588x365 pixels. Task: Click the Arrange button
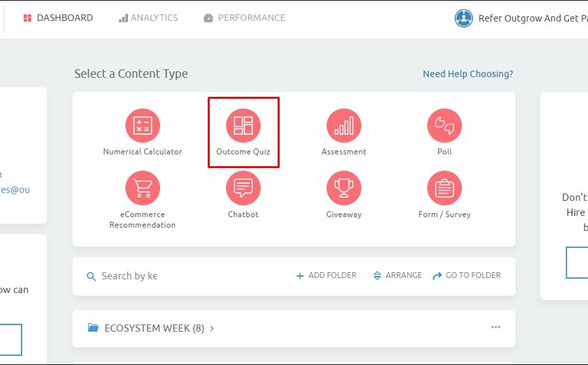coord(397,276)
